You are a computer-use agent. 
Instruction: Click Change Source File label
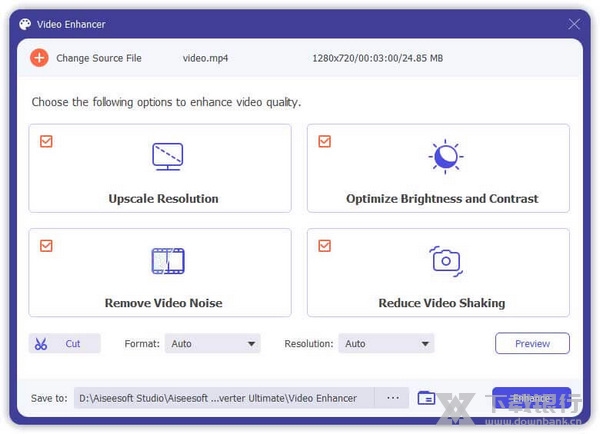[98, 58]
